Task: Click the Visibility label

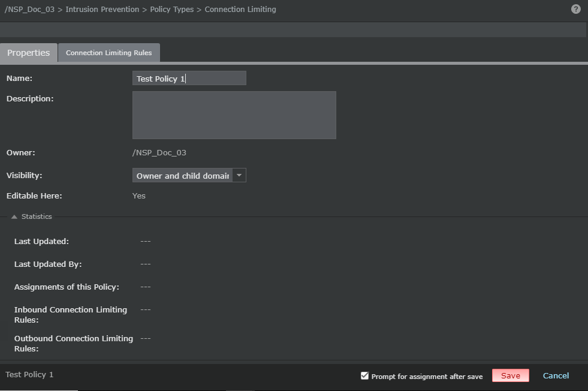Action: coord(25,175)
